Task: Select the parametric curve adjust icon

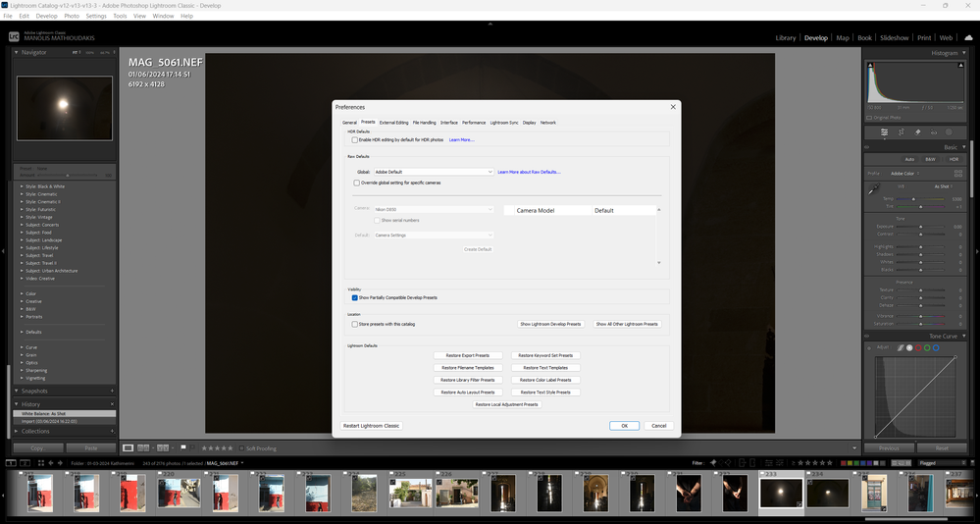Action: coord(901,347)
